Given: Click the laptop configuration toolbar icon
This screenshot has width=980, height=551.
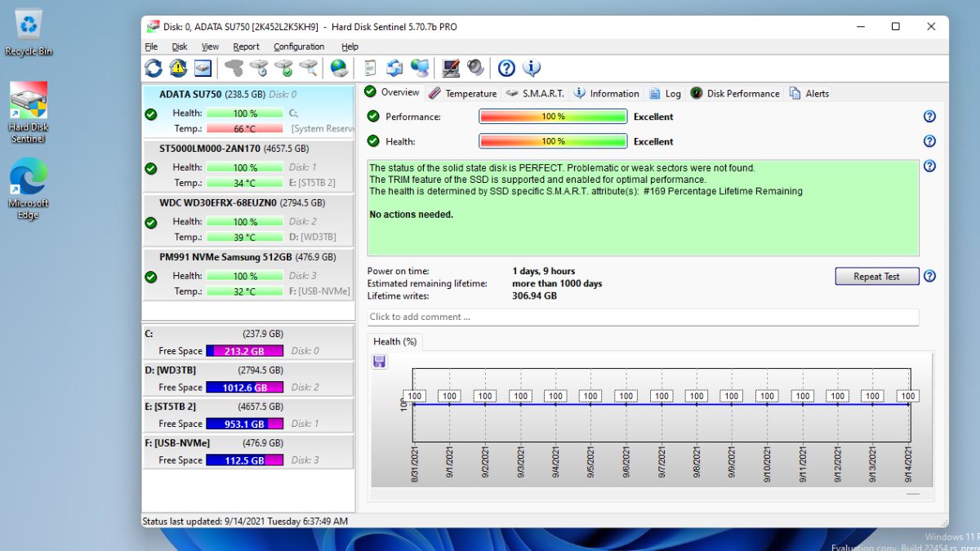Looking at the screenshot, I should pos(451,68).
